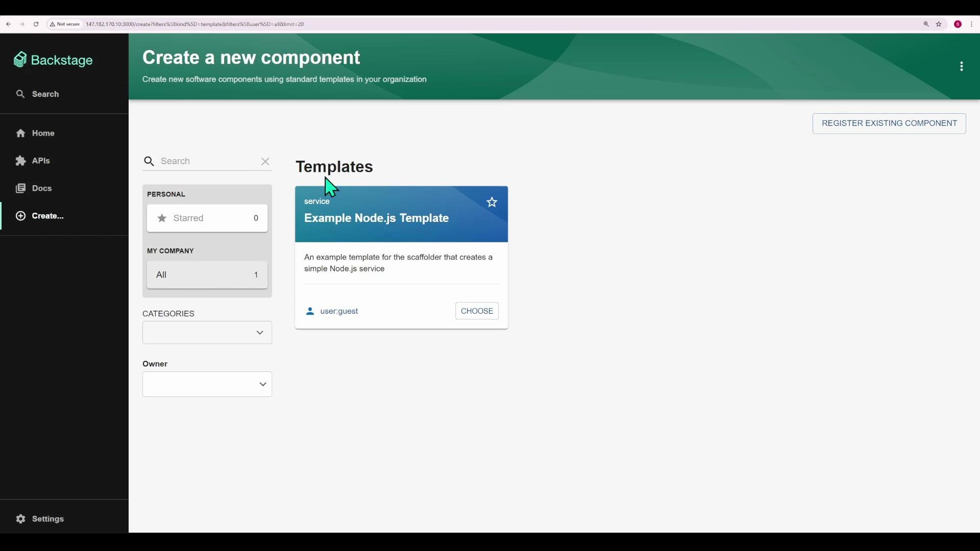This screenshot has height=551, width=980.
Task: Expand the Categories dropdown
Action: point(207,333)
